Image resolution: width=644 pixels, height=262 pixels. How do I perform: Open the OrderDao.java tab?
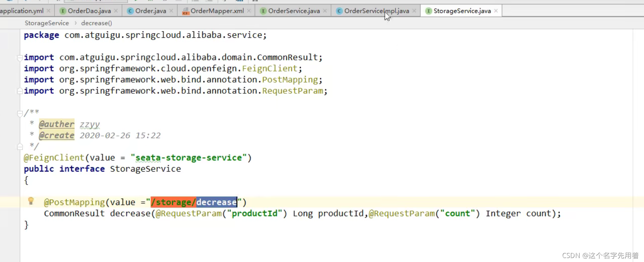coord(89,11)
